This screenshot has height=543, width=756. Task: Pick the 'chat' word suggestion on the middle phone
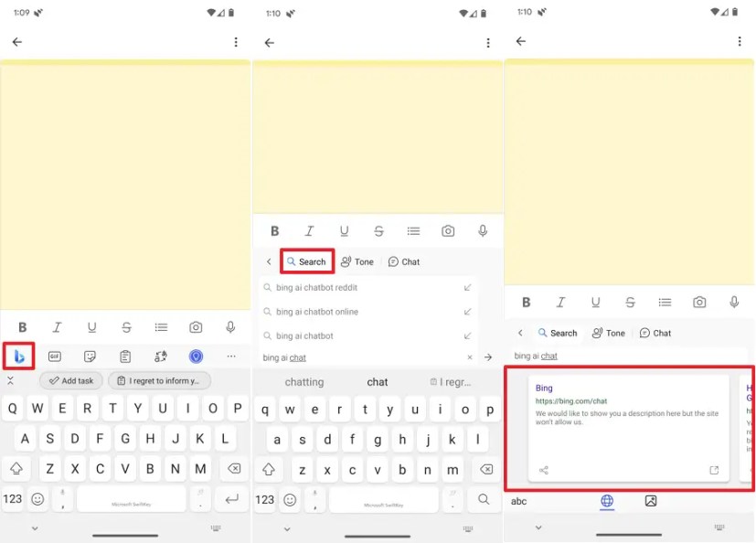point(378,382)
